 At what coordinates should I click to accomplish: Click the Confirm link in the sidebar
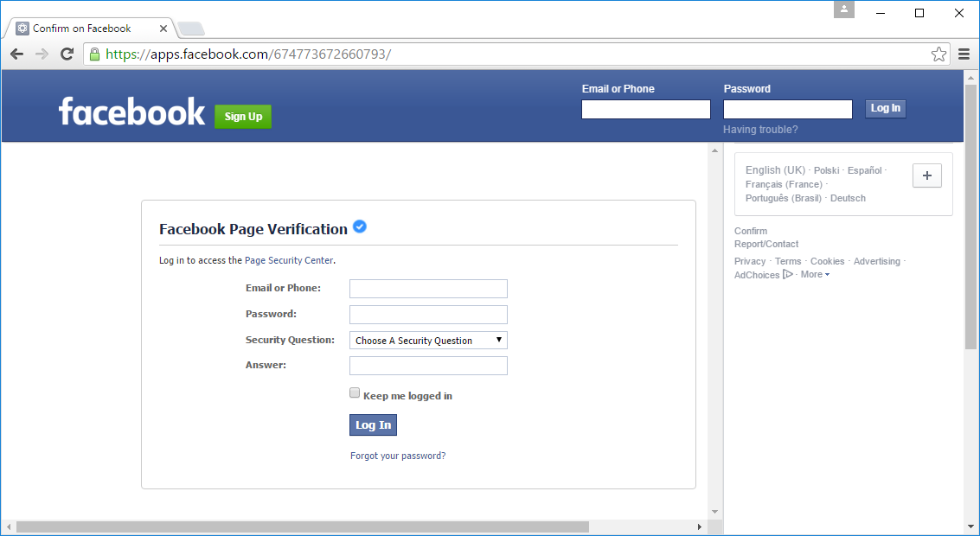click(751, 231)
